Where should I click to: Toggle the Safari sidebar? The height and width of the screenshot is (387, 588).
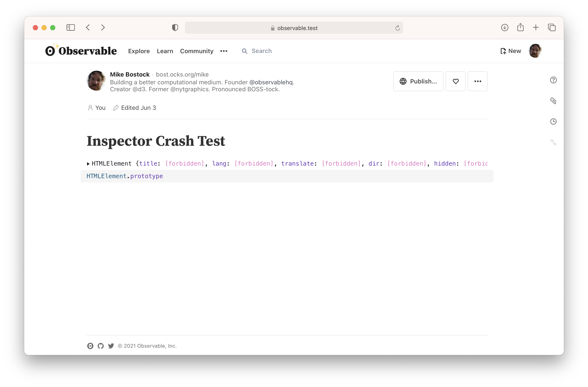click(71, 27)
